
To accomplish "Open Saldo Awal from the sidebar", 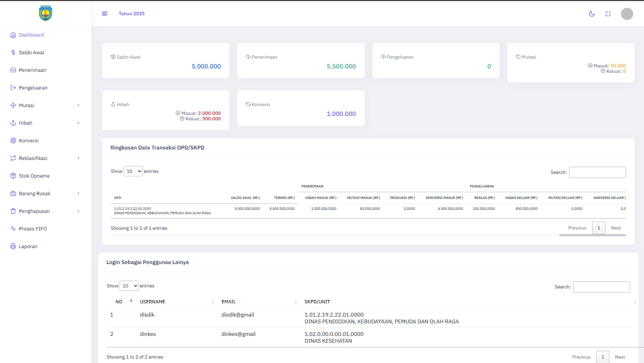I will (x=31, y=53).
